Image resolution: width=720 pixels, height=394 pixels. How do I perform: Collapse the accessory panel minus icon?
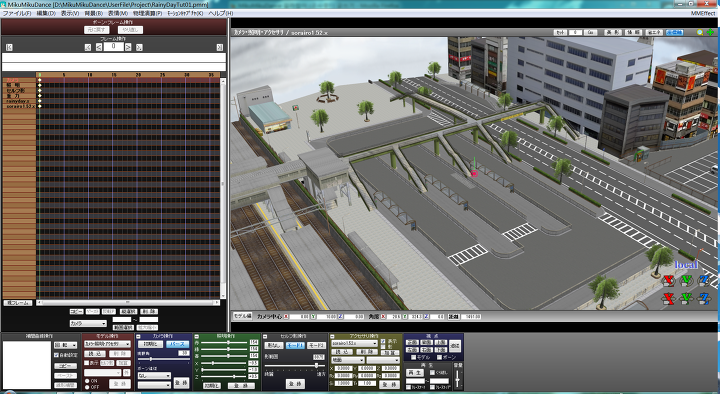pos(332,337)
